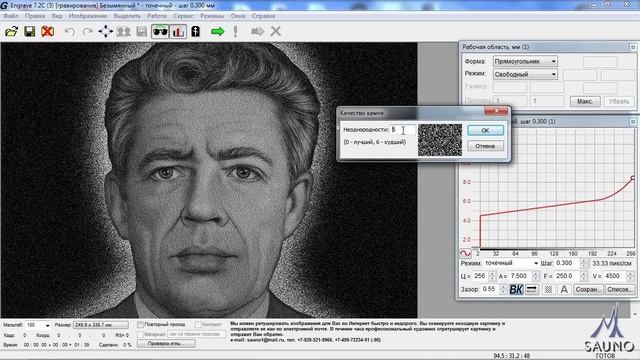Click the V 4500 input field
Image resolution: width=640 pixels, height=360 pixels.
pos(615,276)
